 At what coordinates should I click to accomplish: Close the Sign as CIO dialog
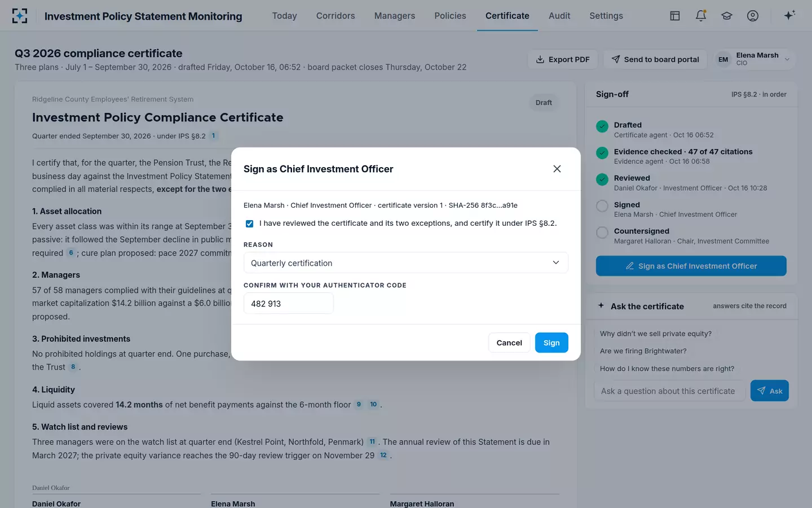coord(557,169)
